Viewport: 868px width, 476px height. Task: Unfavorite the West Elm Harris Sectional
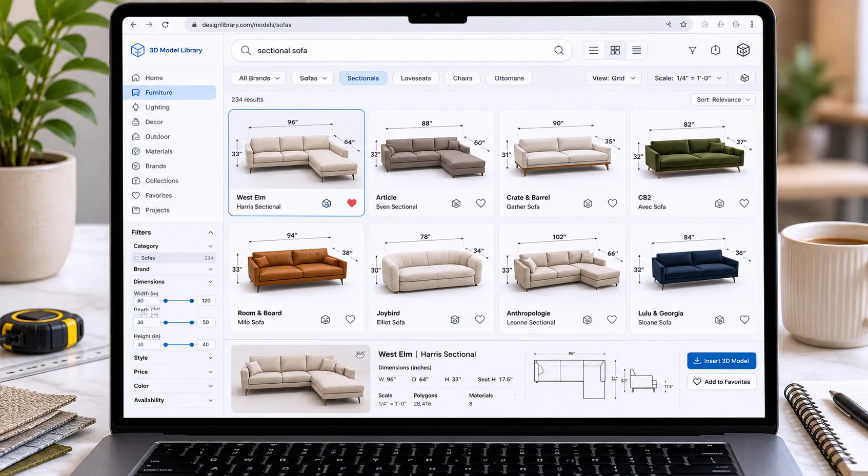pos(352,203)
